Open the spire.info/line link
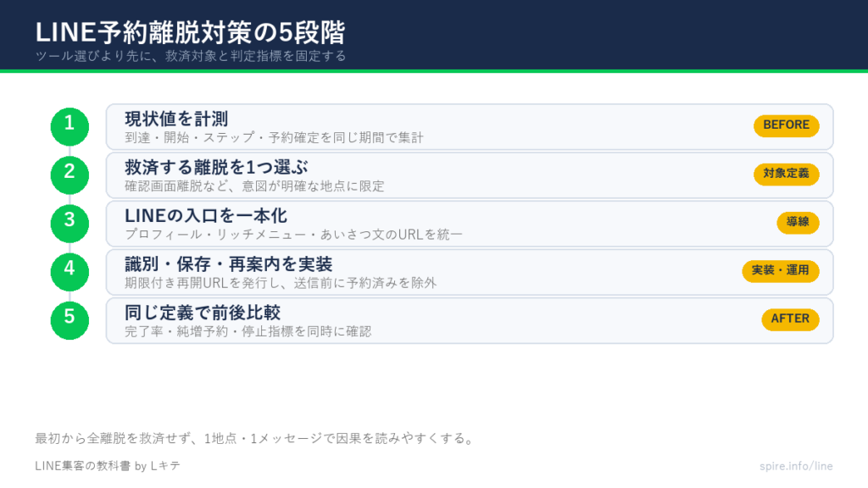868x488 pixels. coord(796,467)
